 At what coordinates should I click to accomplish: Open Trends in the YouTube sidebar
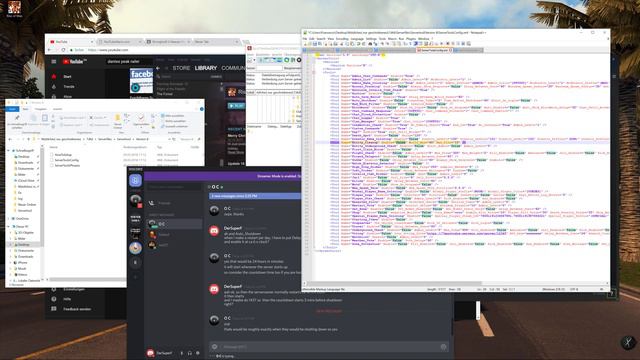tap(69, 87)
